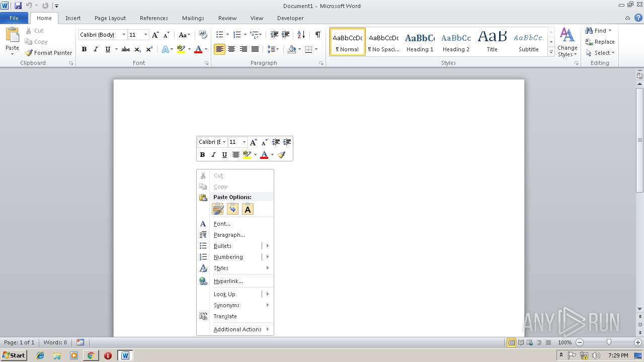The image size is (644, 362).
Task: Click the Save icon in Quick Access Toolbar
Action: 18,6
